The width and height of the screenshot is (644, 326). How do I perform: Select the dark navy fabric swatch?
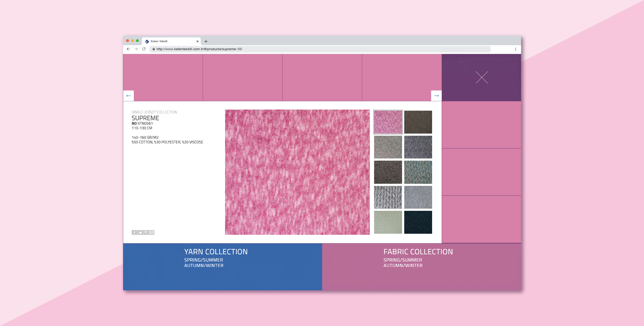click(418, 222)
